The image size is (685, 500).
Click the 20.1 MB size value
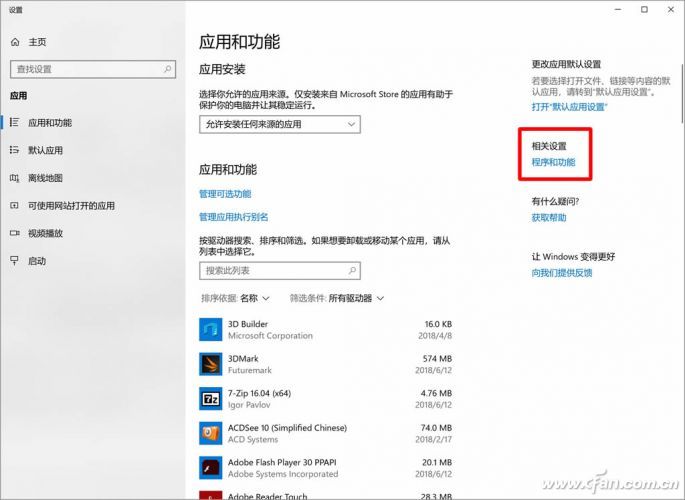point(437,462)
